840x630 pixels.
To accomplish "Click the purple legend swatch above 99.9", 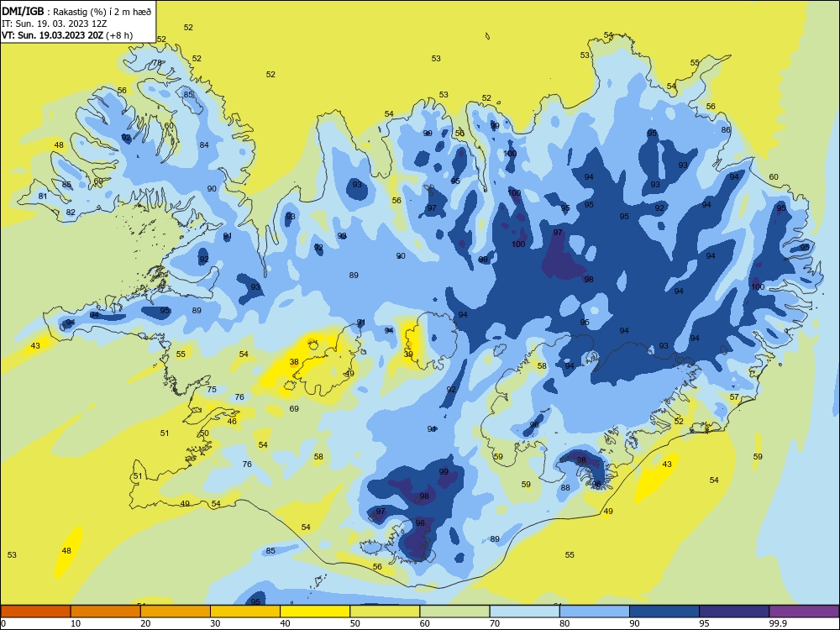I will [804, 612].
